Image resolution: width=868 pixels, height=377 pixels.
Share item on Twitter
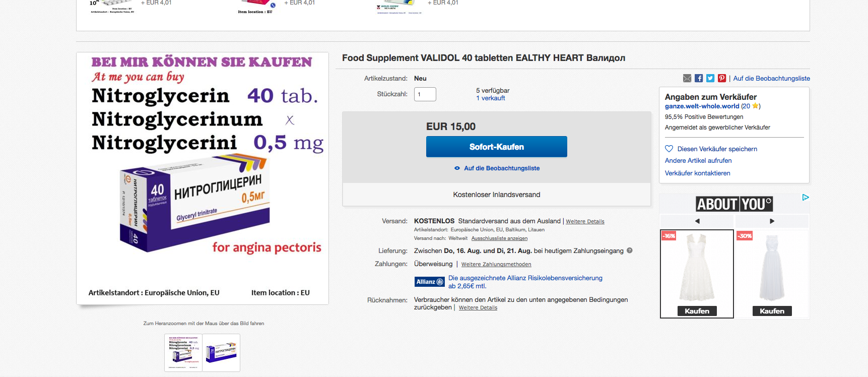coord(710,78)
